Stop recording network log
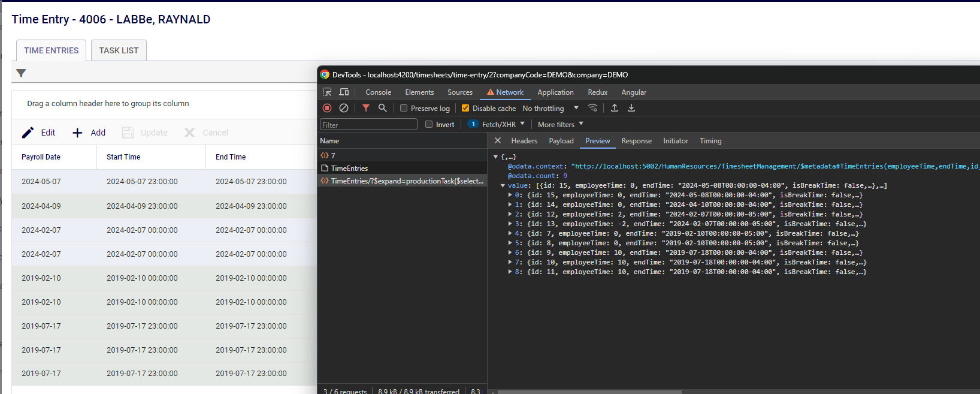Viewport: 980px width, 394px height. (327, 108)
